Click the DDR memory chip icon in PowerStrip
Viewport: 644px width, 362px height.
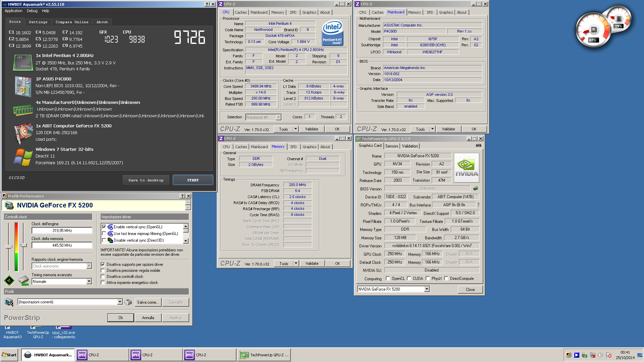click(x=23, y=280)
